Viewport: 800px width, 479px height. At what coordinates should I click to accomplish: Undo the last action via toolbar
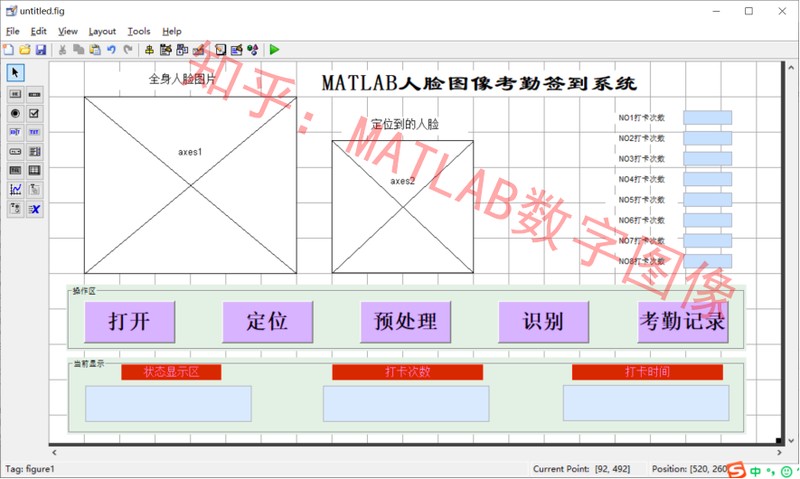coord(111,49)
